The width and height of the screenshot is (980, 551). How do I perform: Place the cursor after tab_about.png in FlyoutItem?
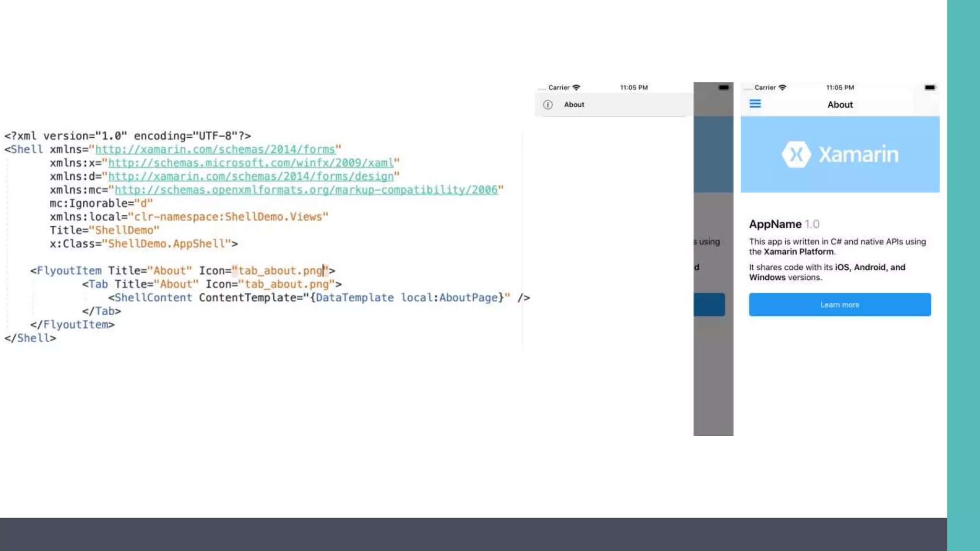tap(324, 271)
